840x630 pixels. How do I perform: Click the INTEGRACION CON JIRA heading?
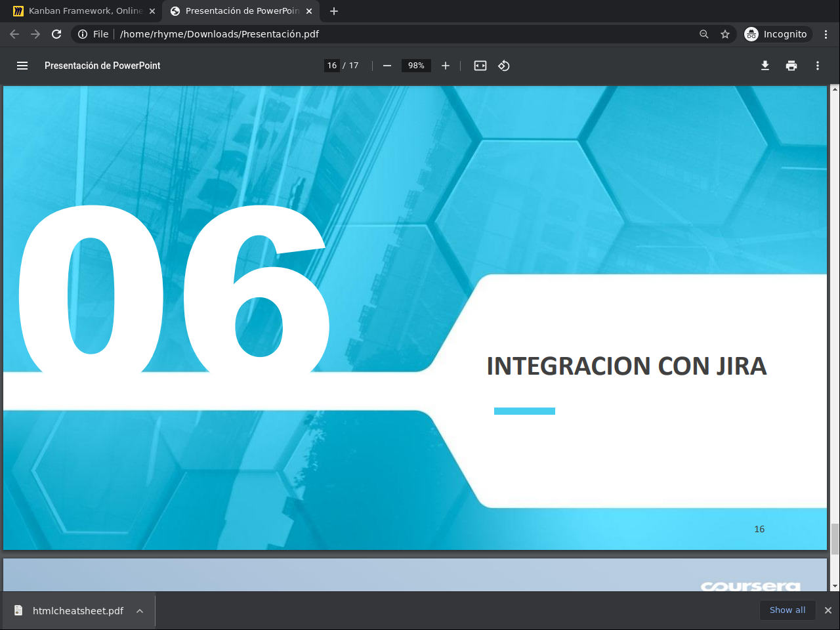tap(627, 366)
